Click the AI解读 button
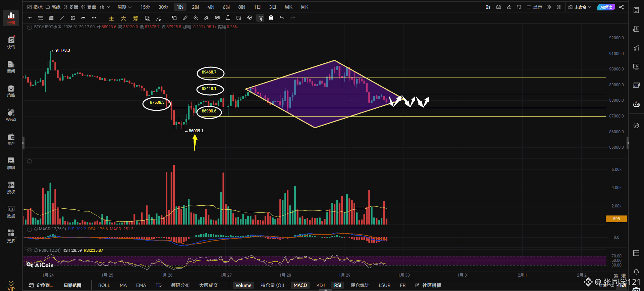The height and width of the screenshot is (291, 644). point(606,7)
